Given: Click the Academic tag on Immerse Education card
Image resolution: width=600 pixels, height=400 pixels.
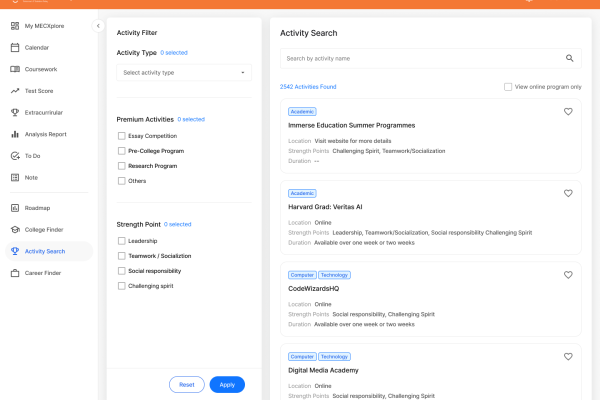Looking at the screenshot, I should coord(302,112).
